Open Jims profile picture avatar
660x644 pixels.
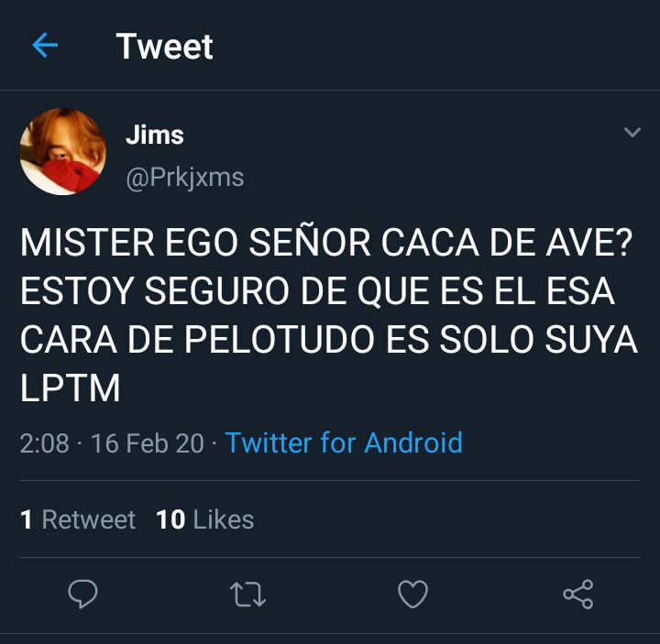click(x=63, y=151)
